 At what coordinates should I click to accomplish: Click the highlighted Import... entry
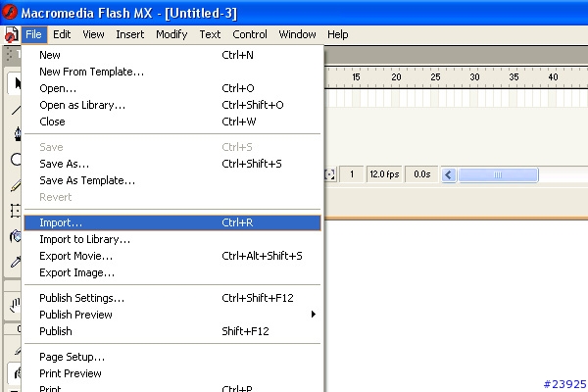(x=172, y=222)
